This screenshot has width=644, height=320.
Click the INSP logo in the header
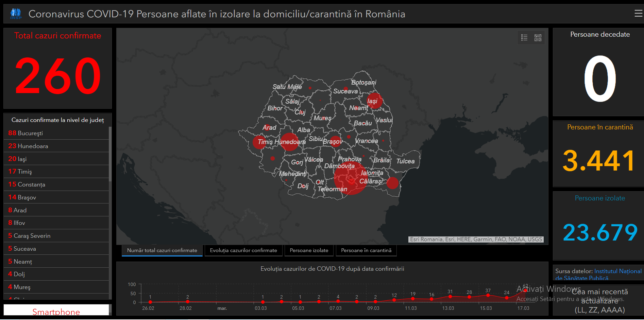coord(16,14)
